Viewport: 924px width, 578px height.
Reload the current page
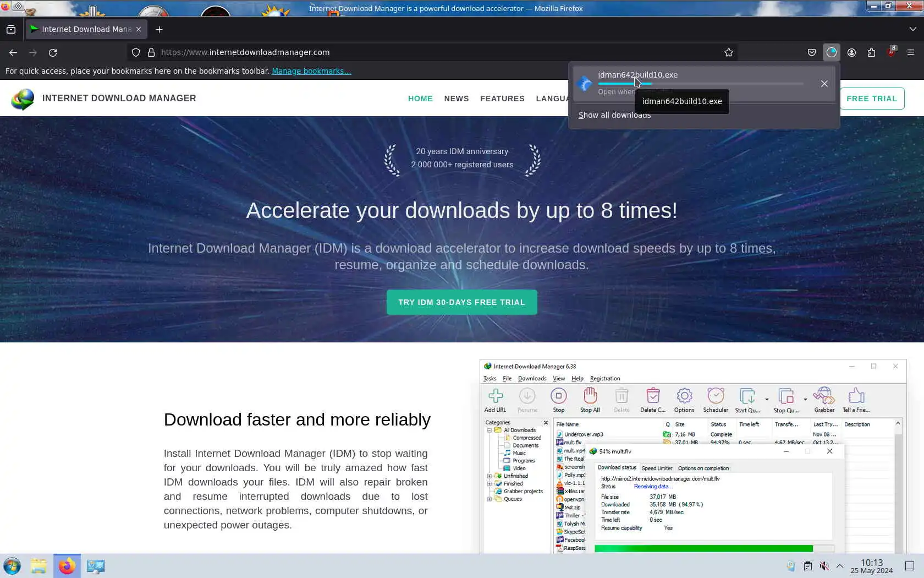pos(53,52)
